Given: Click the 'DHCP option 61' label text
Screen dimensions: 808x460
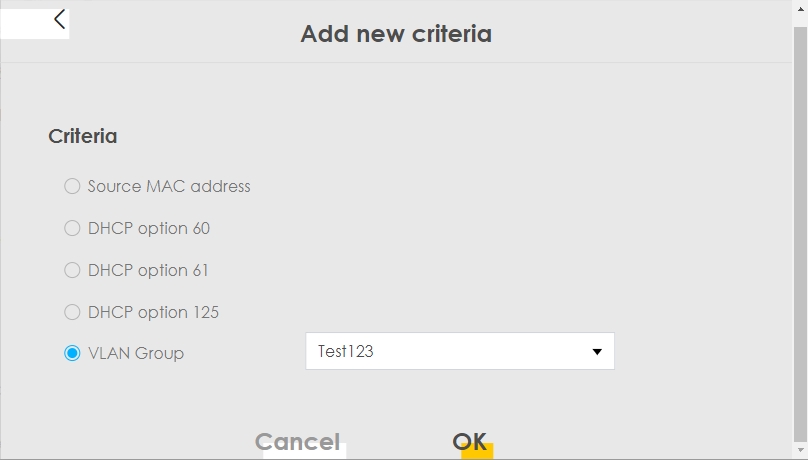Looking at the screenshot, I should 148,270.
